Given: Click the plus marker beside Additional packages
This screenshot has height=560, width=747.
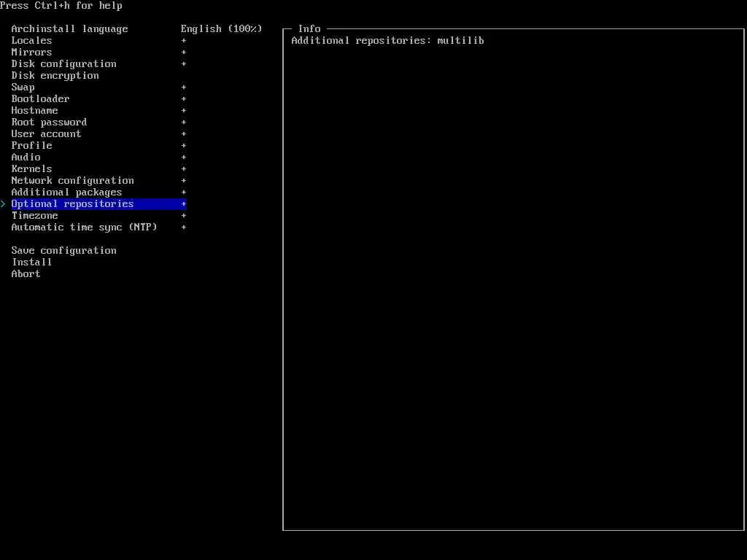Looking at the screenshot, I should tap(183, 192).
